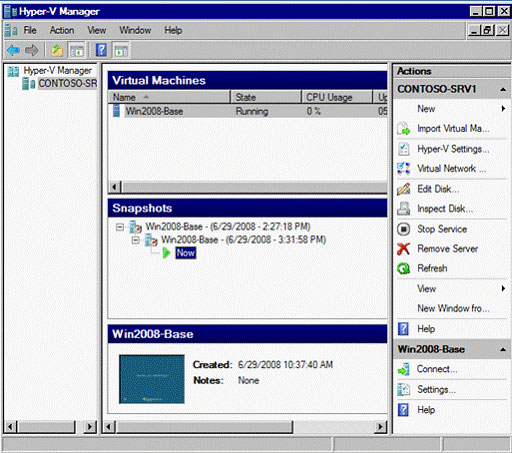512x453 pixels.
Task: Open the blue Help question mark toolbar icon
Action: [x=101, y=51]
